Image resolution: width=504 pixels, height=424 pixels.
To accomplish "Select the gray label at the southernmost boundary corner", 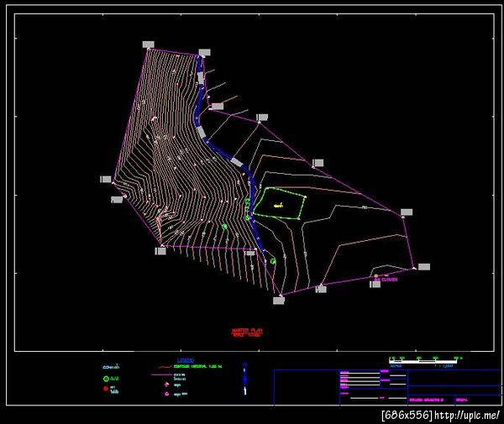I will click(x=279, y=301).
